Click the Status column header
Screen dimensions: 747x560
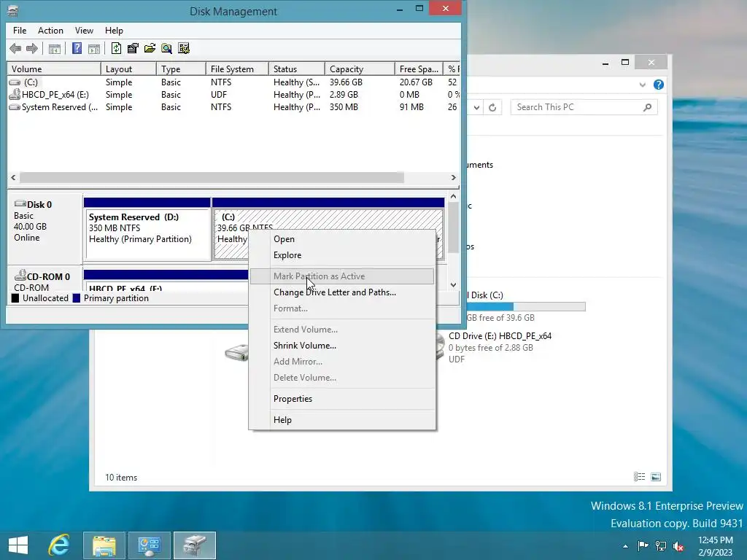[296, 69]
